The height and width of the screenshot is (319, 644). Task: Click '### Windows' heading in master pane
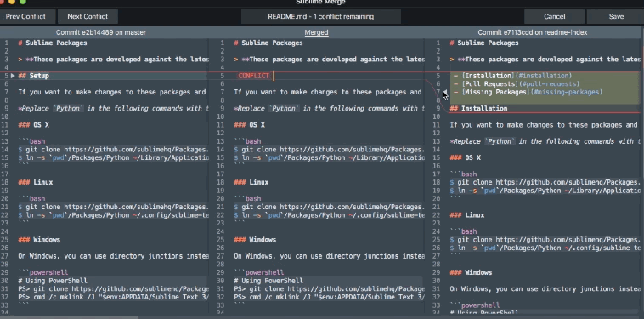point(39,240)
